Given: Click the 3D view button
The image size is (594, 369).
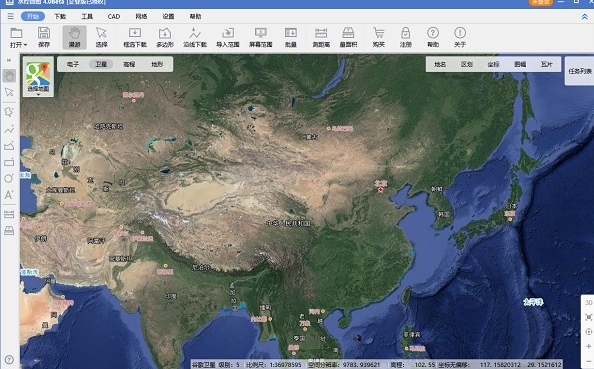Looking at the screenshot, I should point(588,303).
